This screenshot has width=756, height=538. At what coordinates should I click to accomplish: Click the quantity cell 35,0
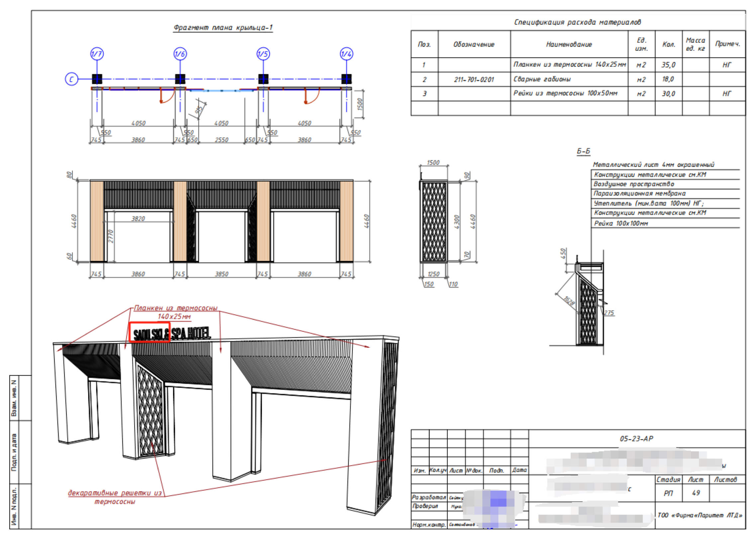click(668, 65)
